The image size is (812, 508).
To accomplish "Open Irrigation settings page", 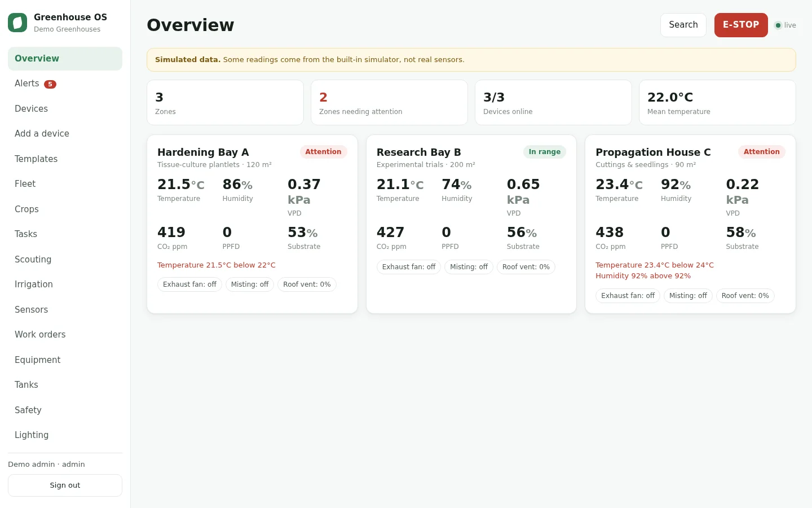I will pyautogui.click(x=65, y=284).
